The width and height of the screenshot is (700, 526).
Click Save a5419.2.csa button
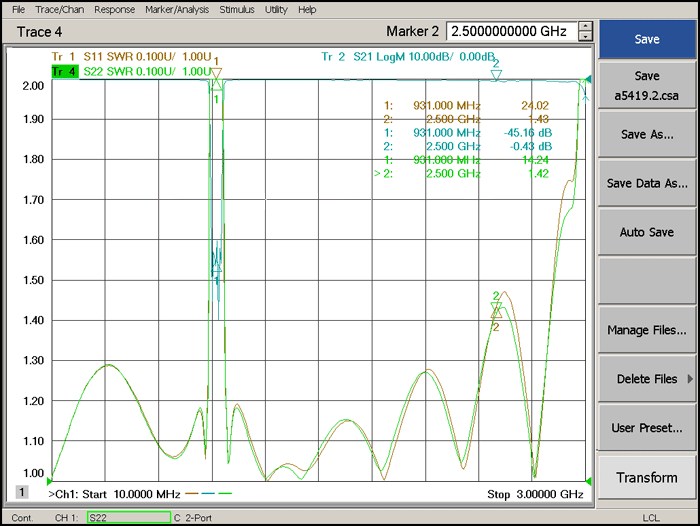[647, 85]
